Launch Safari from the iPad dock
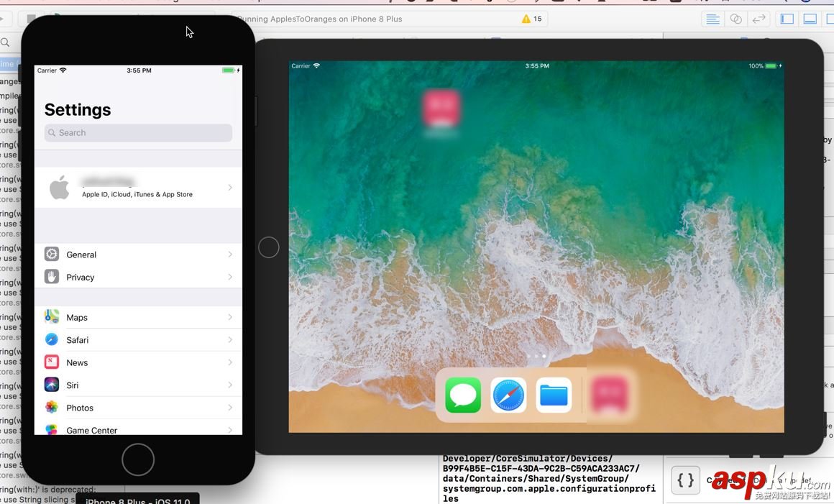Viewport: 834px width, 504px height. pos(508,395)
